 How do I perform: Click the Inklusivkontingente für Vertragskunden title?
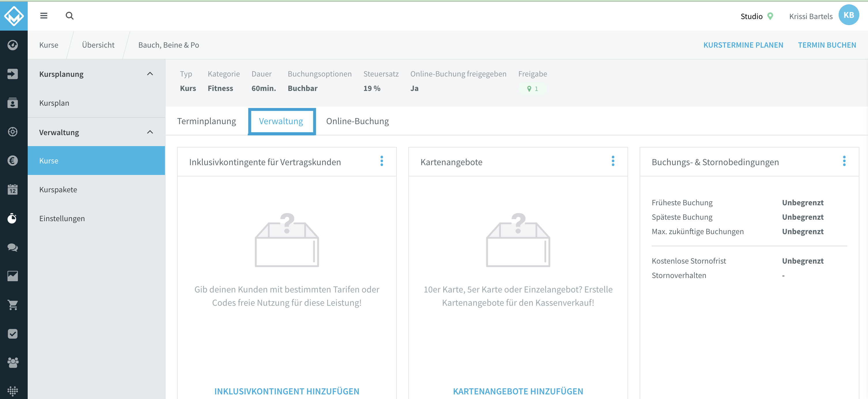click(x=265, y=162)
